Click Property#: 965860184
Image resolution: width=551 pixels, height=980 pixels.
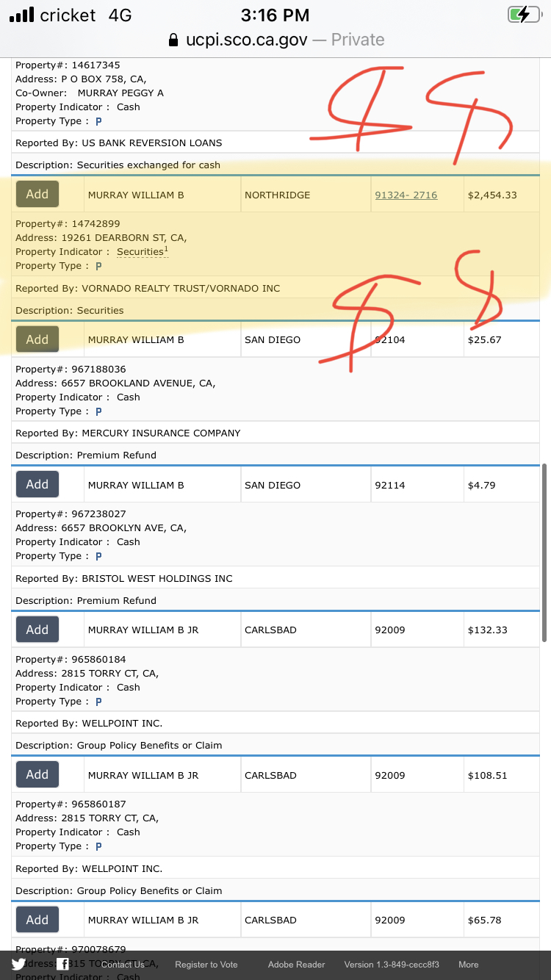(71, 659)
